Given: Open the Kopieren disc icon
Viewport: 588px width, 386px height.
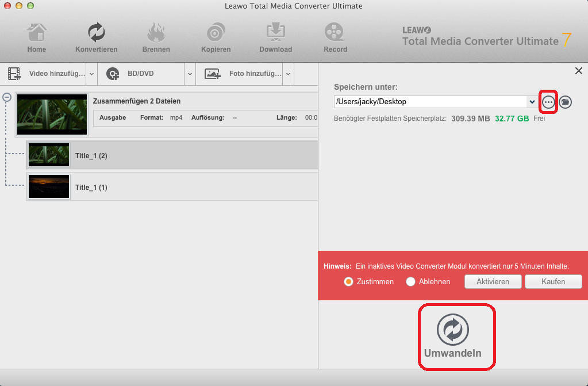Looking at the screenshot, I should click(216, 33).
